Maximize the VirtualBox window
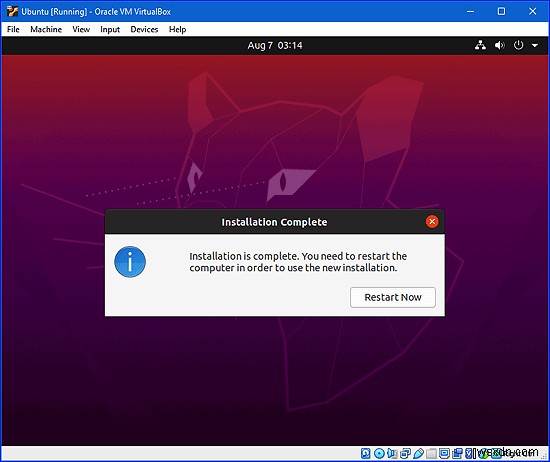Image resolution: width=550 pixels, height=462 pixels. (502, 11)
